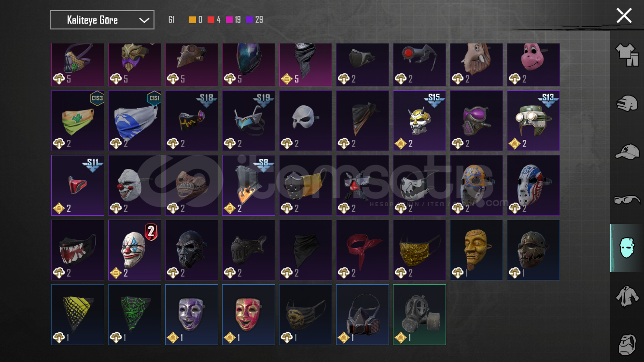Switch to the cap hat category
The height and width of the screenshot is (362, 644).
point(627,152)
